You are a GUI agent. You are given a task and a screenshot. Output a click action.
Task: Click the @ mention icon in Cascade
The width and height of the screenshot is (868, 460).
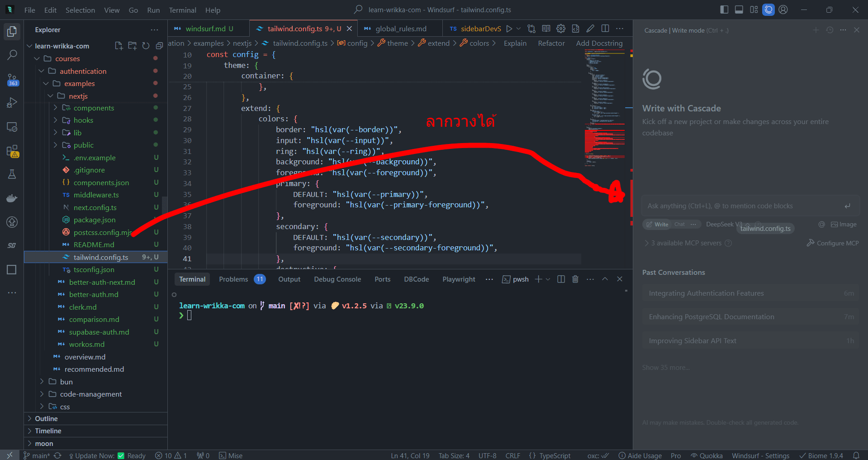821,224
